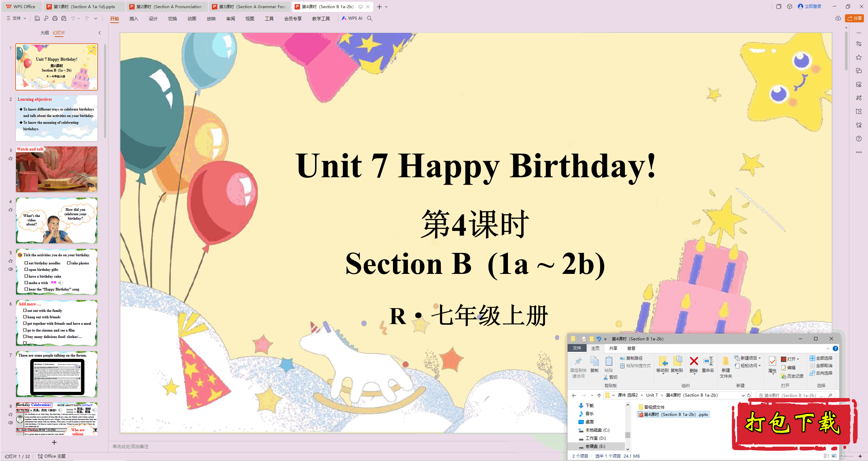868x461 pixels.
Task: Switch to the Slides tab in slide panel
Action: click(59, 33)
